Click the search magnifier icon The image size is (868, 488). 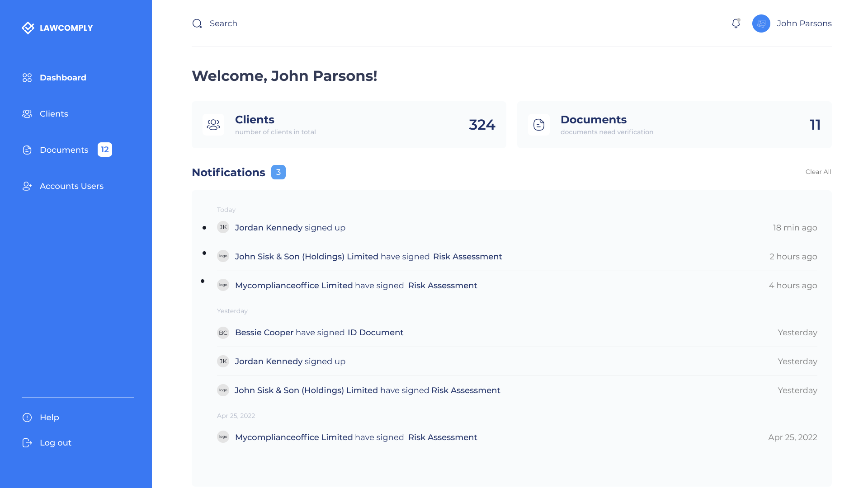(197, 23)
